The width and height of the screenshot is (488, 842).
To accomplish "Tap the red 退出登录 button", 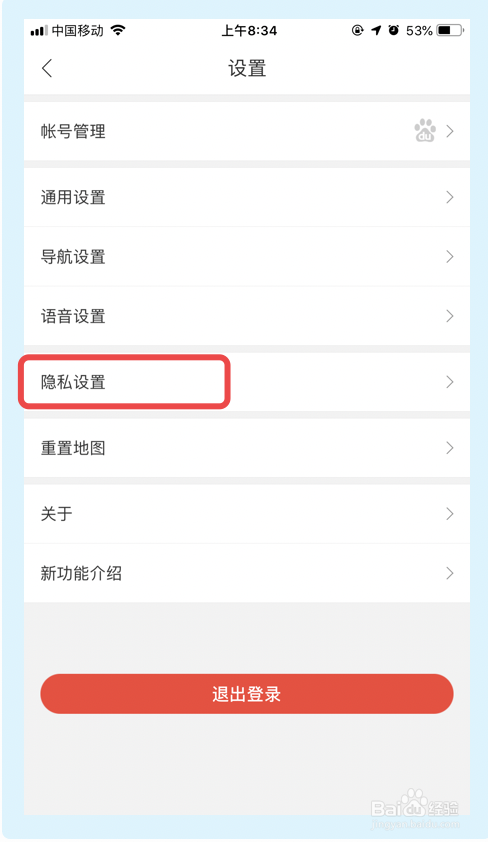I will [247, 694].
